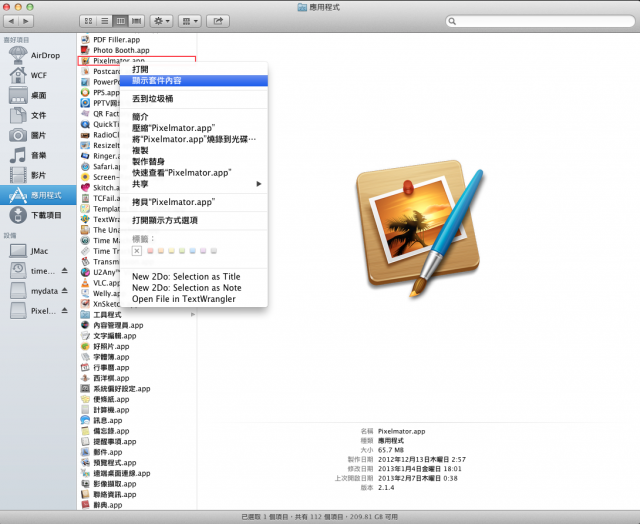Choose 顯示套件內容 in context menu
This screenshot has height=524, width=640.
pos(194,80)
